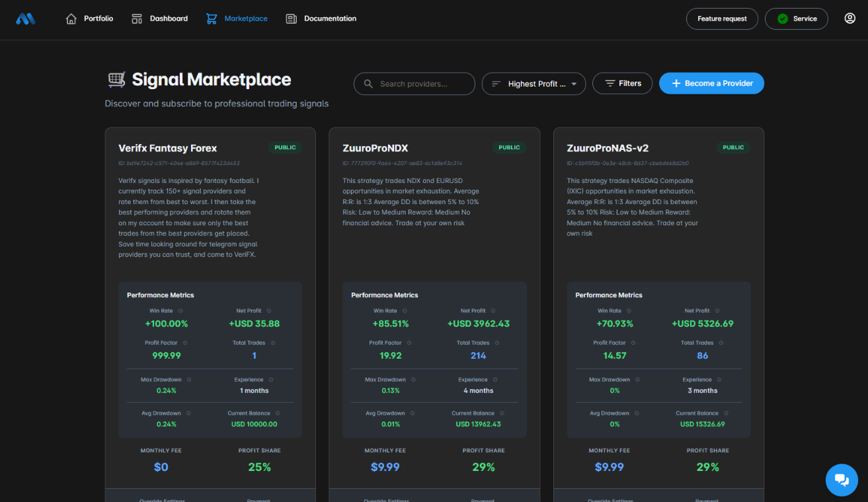Click the win rate +85.51% value
The width and height of the screenshot is (868, 502).
pyautogui.click(x=391, y=324)
